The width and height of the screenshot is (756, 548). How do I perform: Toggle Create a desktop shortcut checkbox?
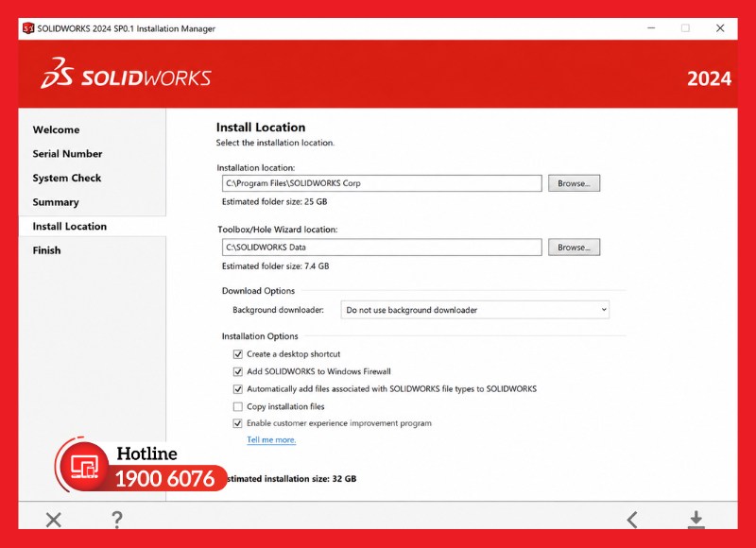pyautogui.click(x=238, y=354)
